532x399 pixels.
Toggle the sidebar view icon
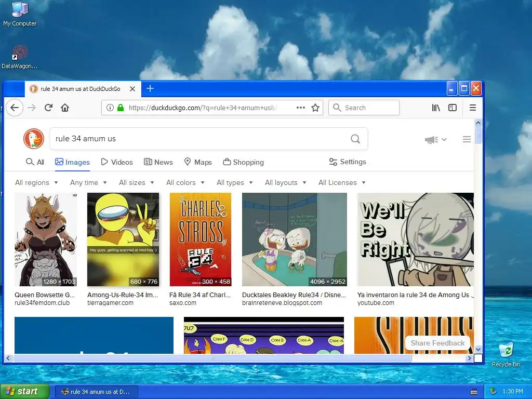[453, 108]
